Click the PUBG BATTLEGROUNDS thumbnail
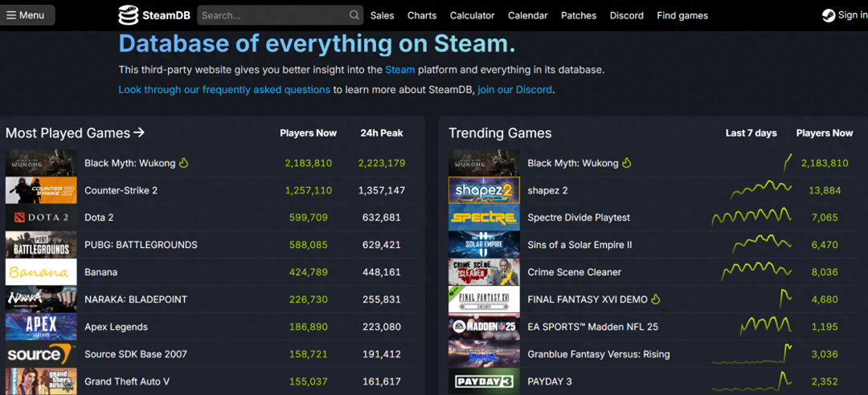Viewport: 868px width, 395px height. (41, 245)
